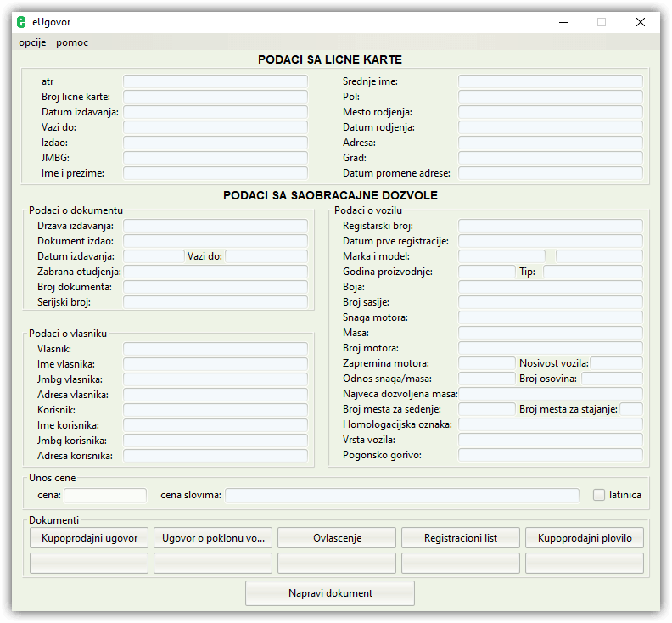Click the Napravi dokument button

click(x=330, y=593)
